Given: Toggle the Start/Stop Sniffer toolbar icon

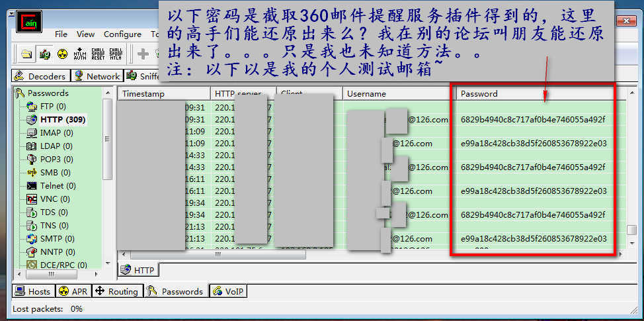Looking at the screenshot, I should click(45, 54).
